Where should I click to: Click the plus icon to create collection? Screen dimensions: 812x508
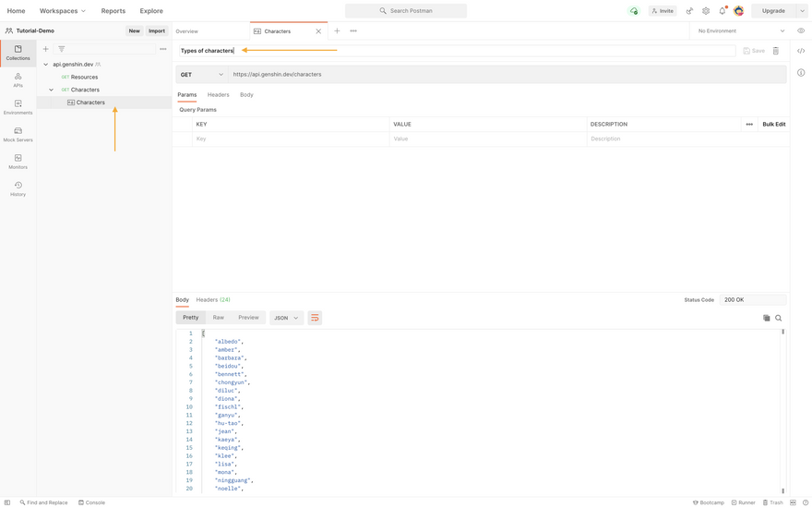coord(45,49)
